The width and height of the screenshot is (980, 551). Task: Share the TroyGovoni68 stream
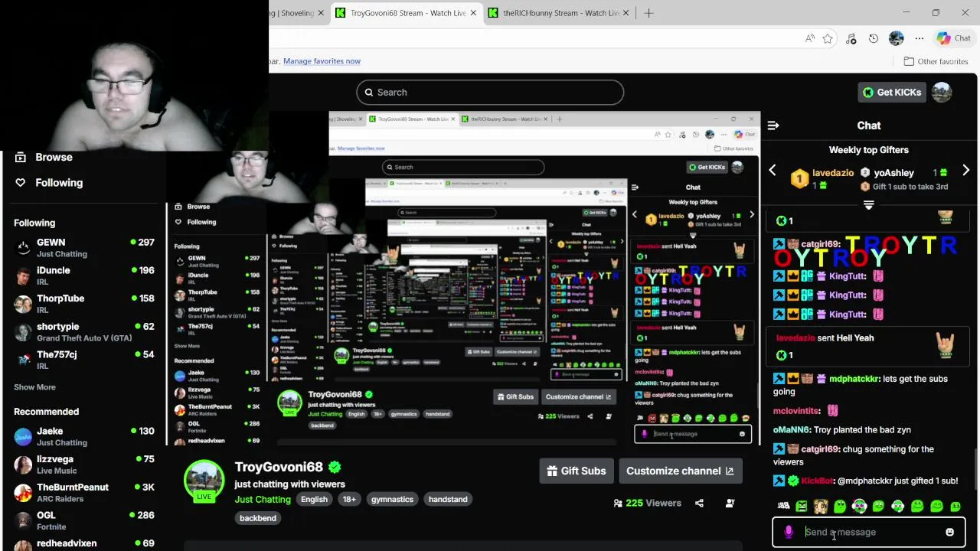click(699, 503)
